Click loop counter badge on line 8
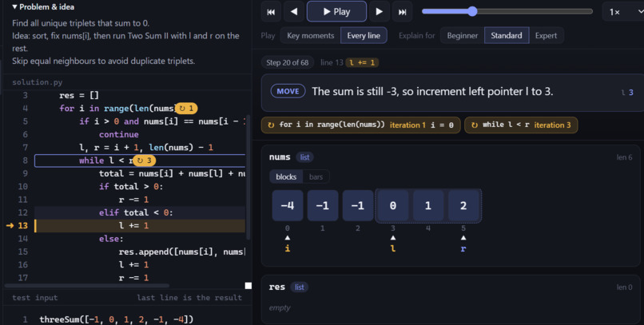 (144, 161)
